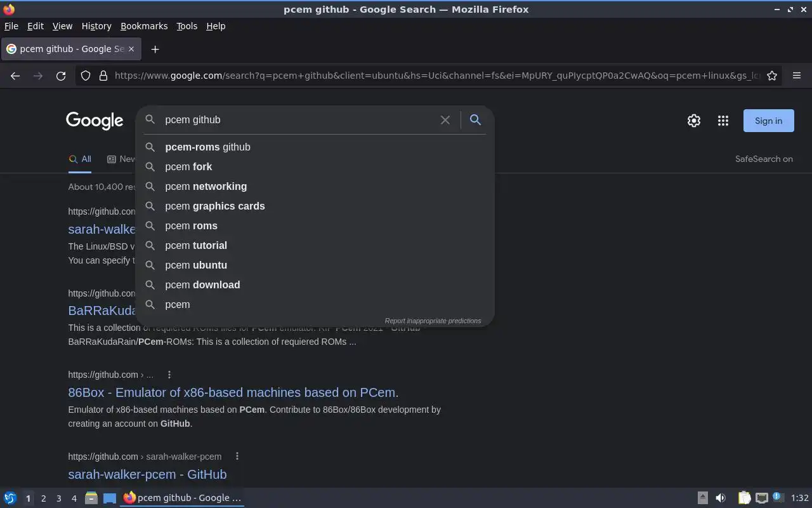Choose suggestion pcem roms
812x508 pixels.
(x=315, y=225)
